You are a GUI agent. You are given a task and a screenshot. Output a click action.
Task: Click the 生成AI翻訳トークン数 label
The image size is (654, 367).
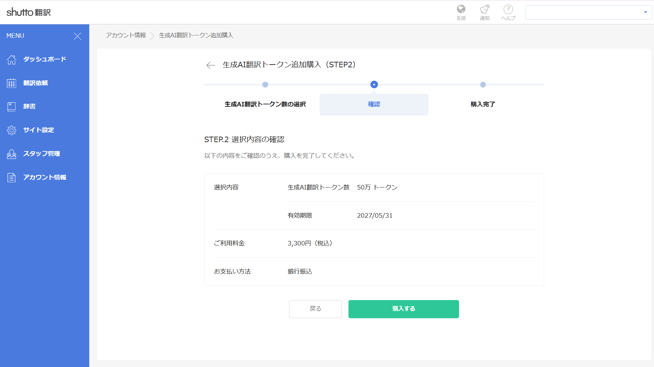coord(318,188)
